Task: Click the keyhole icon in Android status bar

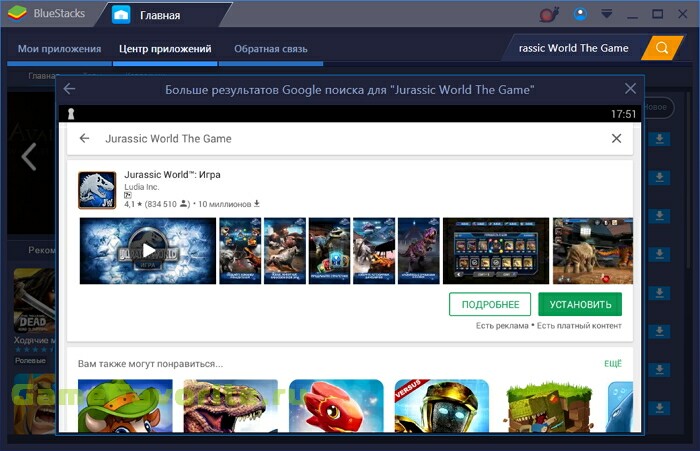Action: (x=71, y=114)
